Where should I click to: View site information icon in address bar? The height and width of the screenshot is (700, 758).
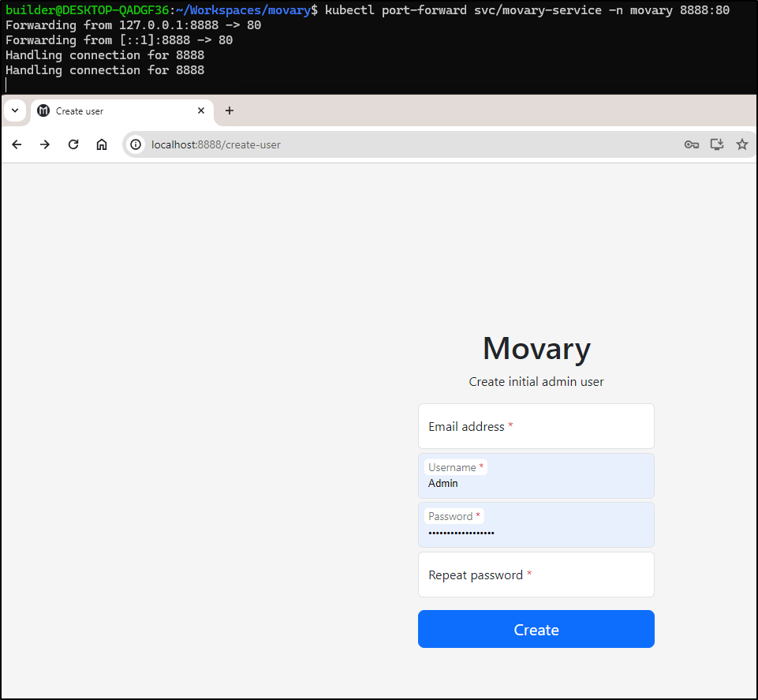[136, 144]
